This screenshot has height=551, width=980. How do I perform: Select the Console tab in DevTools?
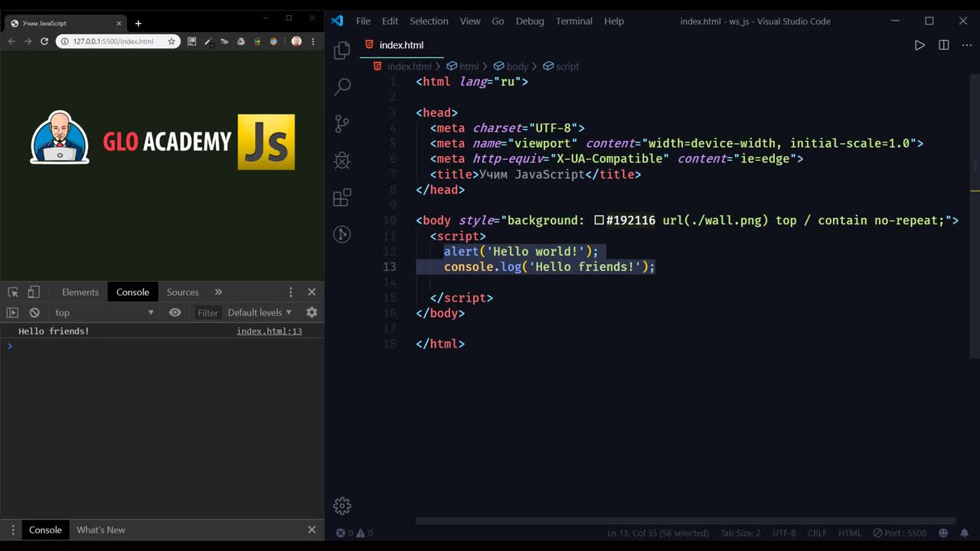pos(132,292)
